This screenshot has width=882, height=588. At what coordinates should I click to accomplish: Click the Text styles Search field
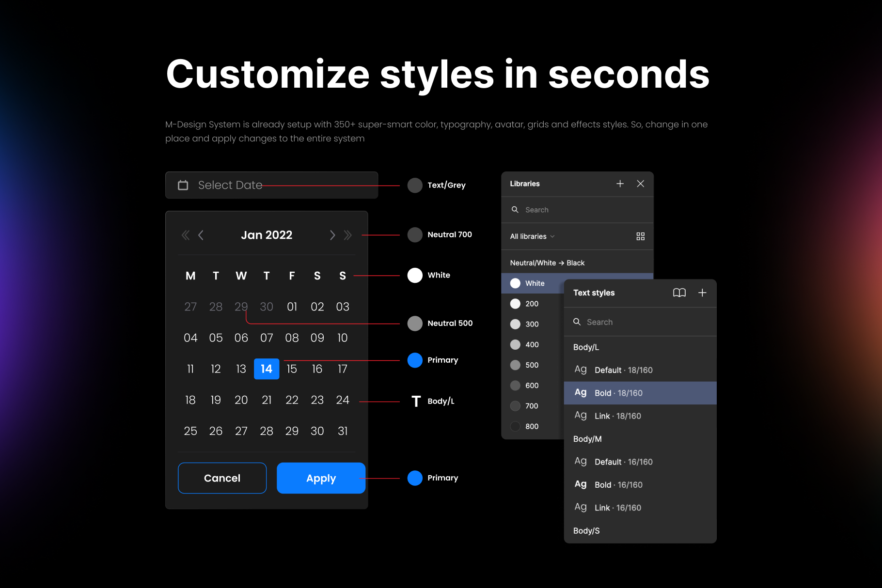click(640, 322)
